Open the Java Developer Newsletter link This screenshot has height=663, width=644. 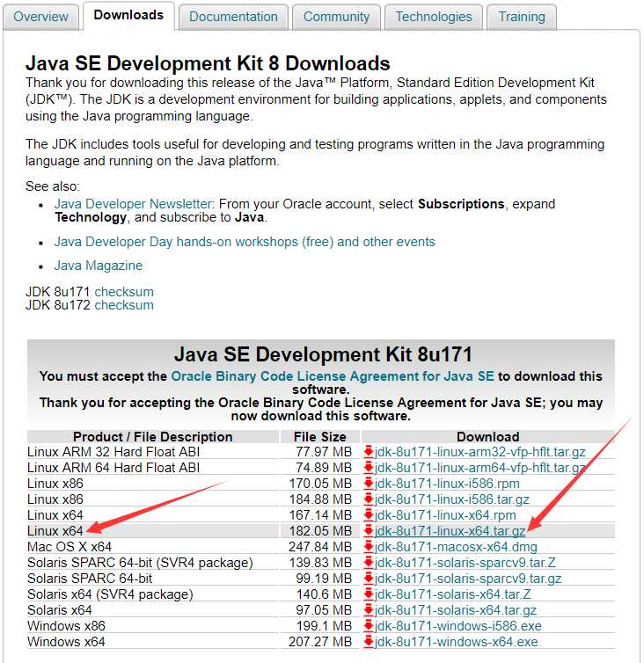click(x=133, y=204)
